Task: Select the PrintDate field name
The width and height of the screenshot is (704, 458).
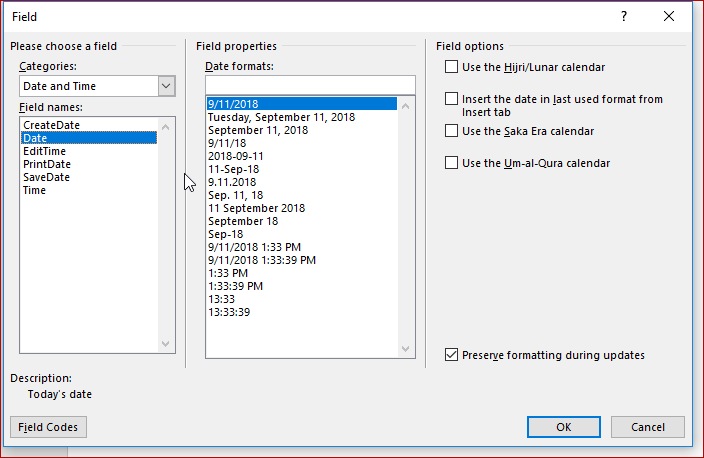Action: coord(47,164)
